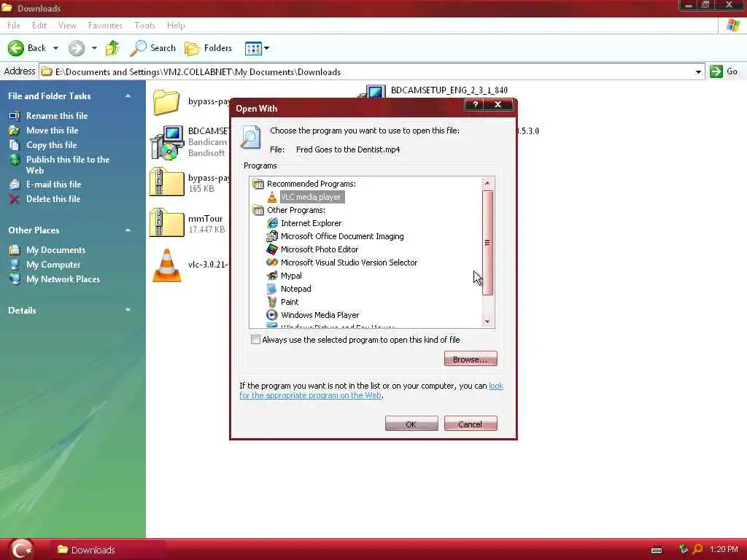Click OK in Open With dialog
The width and height of the screenshot is (747, 560).
[x=411, y=424]
